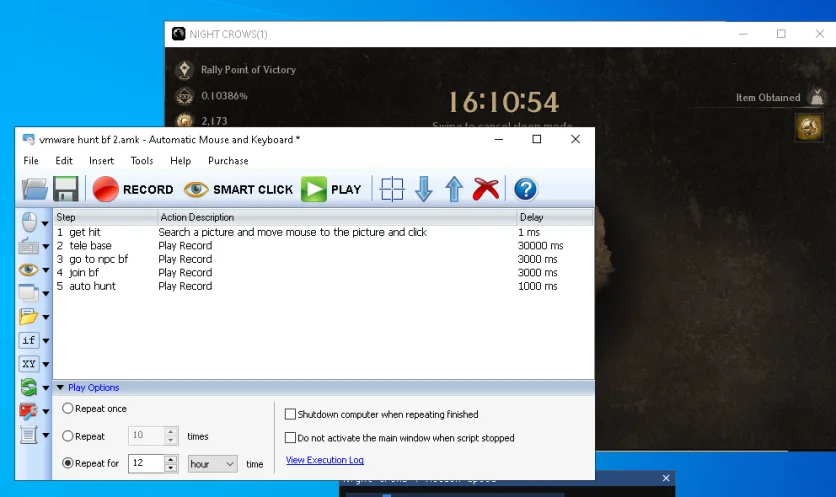The image size is (836, 497).
Task: Open the Purchase menu
Action: pos(228,161)
